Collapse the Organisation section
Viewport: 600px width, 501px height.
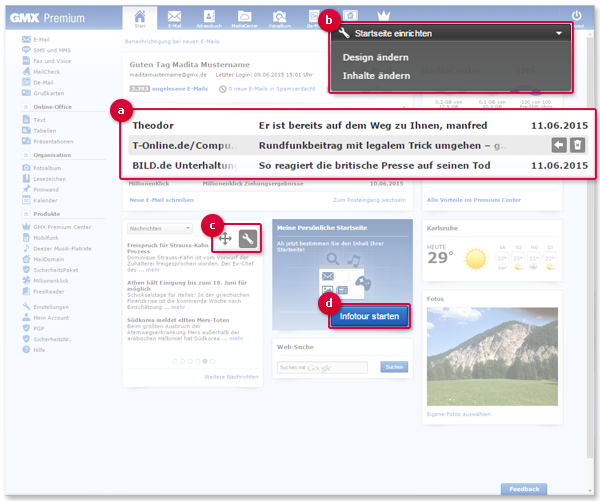click(26, 155)
